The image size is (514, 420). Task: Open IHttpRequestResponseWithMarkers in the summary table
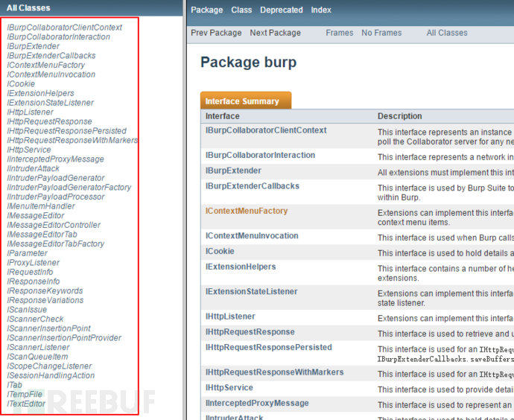[274, 372]
